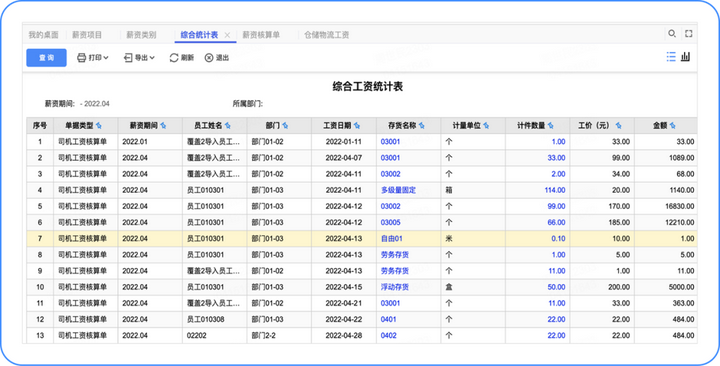Sort by 计件数量 column sort icon
The image size is (720, 366).
[551, 125]
